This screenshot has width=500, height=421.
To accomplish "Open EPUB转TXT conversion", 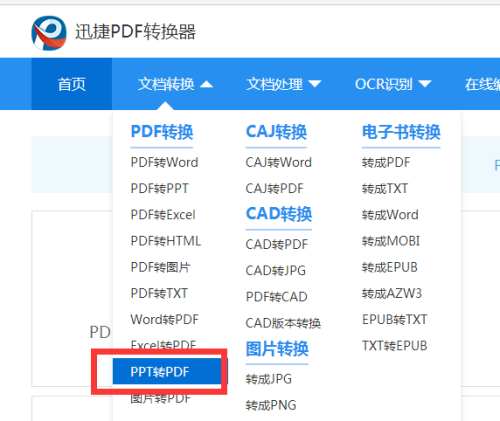I will [395, 319].
